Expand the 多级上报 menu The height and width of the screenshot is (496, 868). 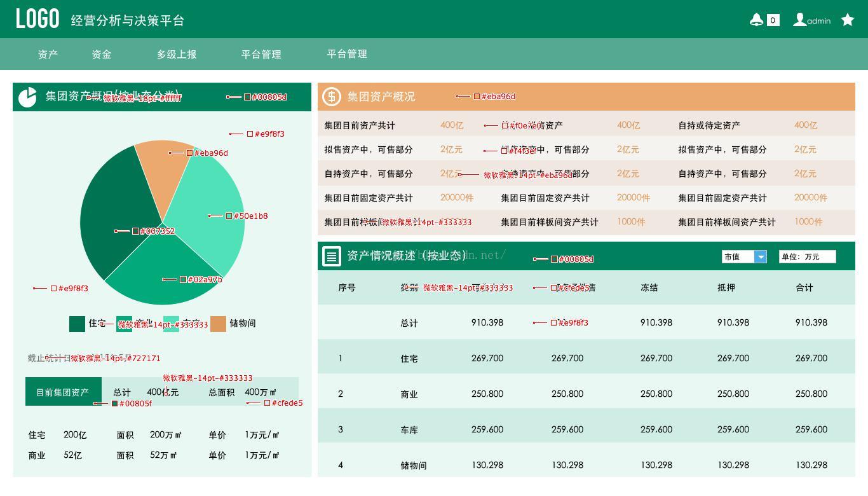pyautogui.click(x=176, y=54)
